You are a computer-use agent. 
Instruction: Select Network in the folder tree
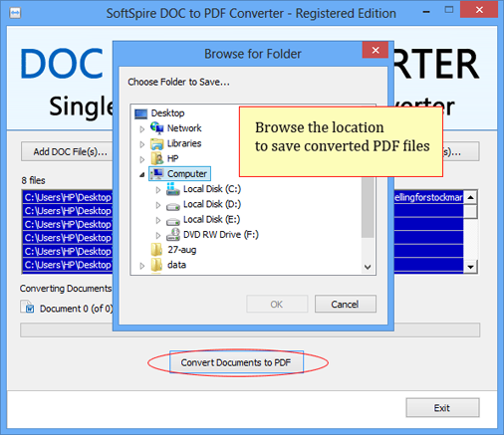184,128
